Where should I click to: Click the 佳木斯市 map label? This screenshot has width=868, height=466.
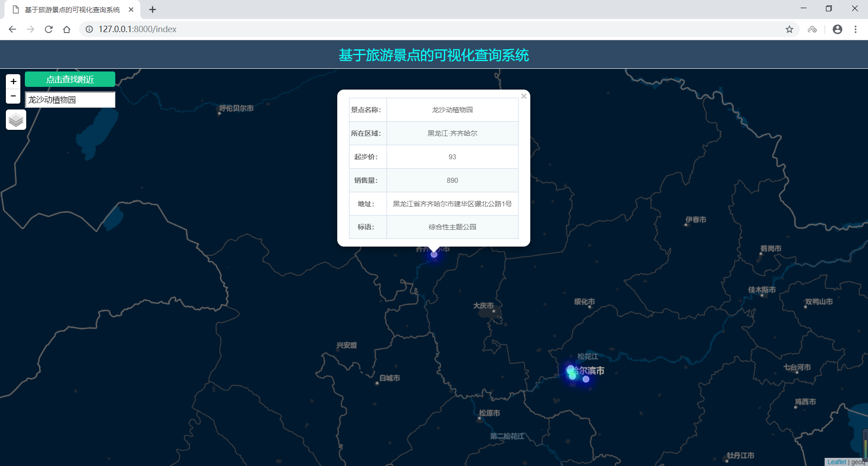pos(762,290)
